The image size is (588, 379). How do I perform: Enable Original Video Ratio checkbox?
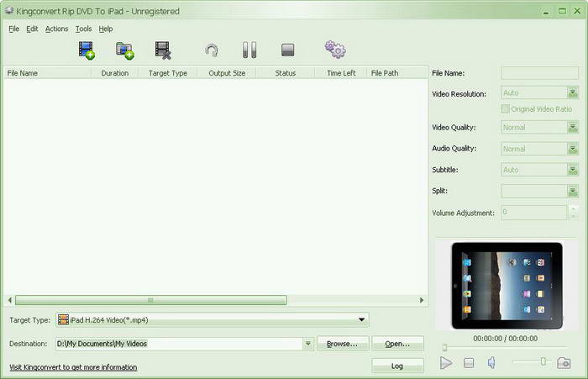505,108
